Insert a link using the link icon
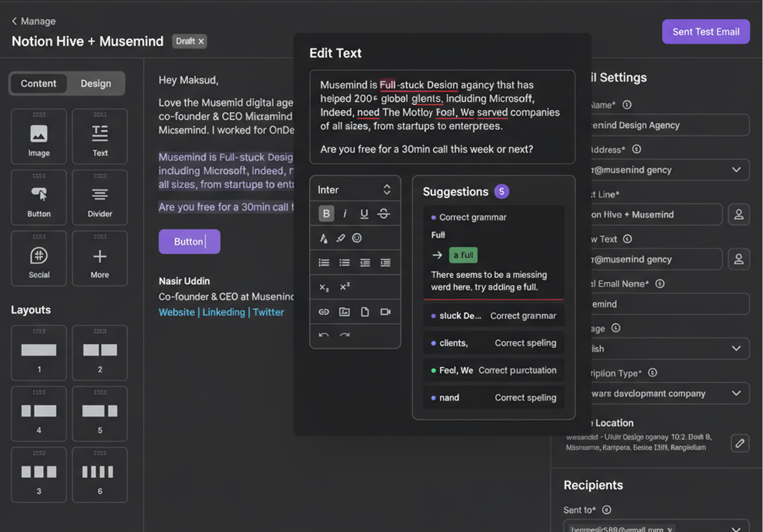The height and width of the screenshot is (532, 763). point(323,312)
